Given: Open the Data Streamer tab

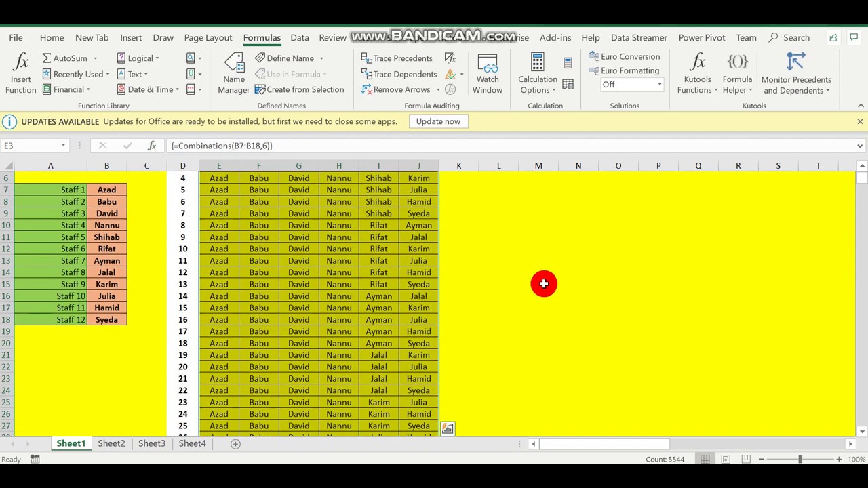Looking at the screenshot, I should click(x=639, y=38).
